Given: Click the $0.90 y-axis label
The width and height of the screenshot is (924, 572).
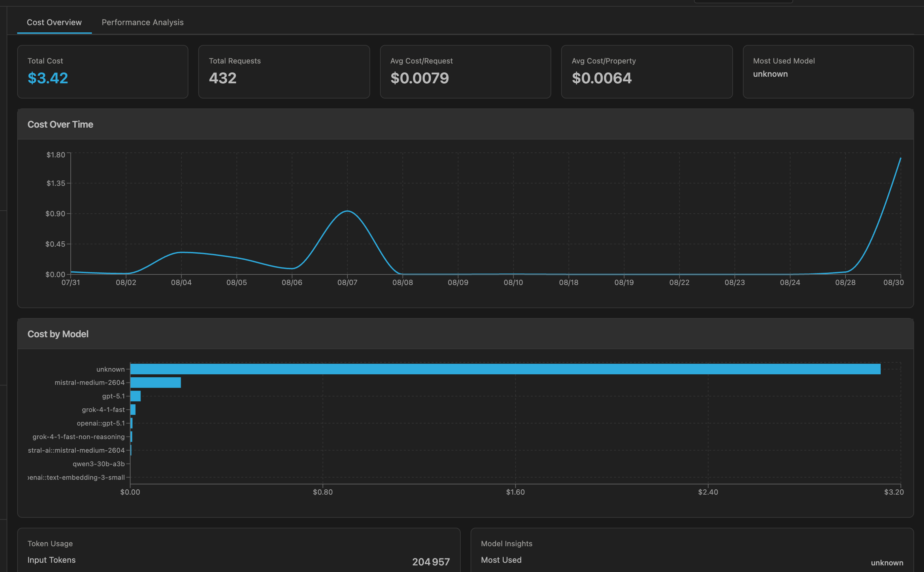Looking at the screenshot, I should coord(55,214).
